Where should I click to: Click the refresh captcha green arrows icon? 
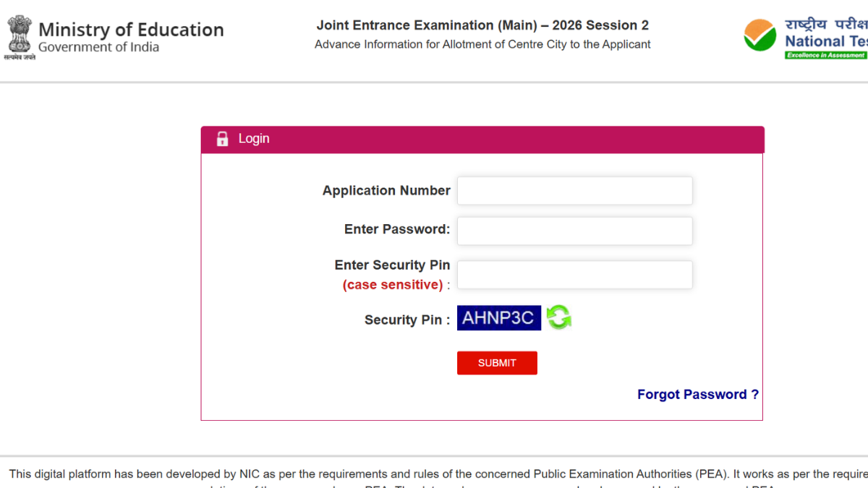pos(558,317)
